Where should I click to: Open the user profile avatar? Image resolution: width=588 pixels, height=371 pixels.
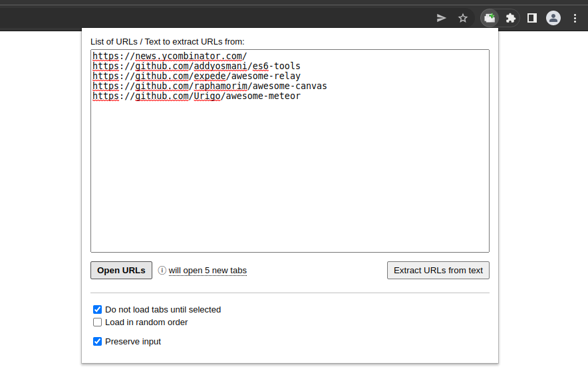click(x=553, y=18)
